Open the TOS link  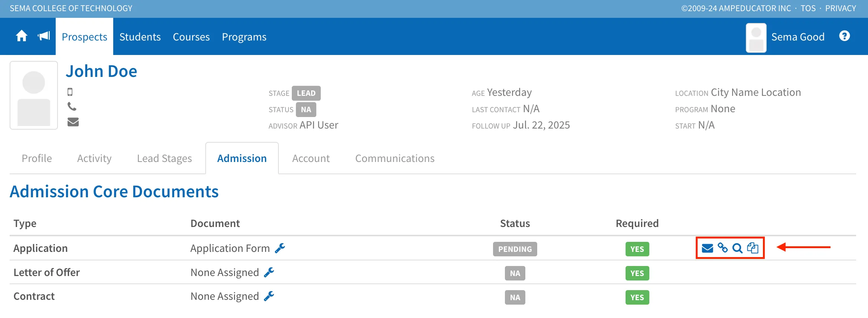coord(808,8)
